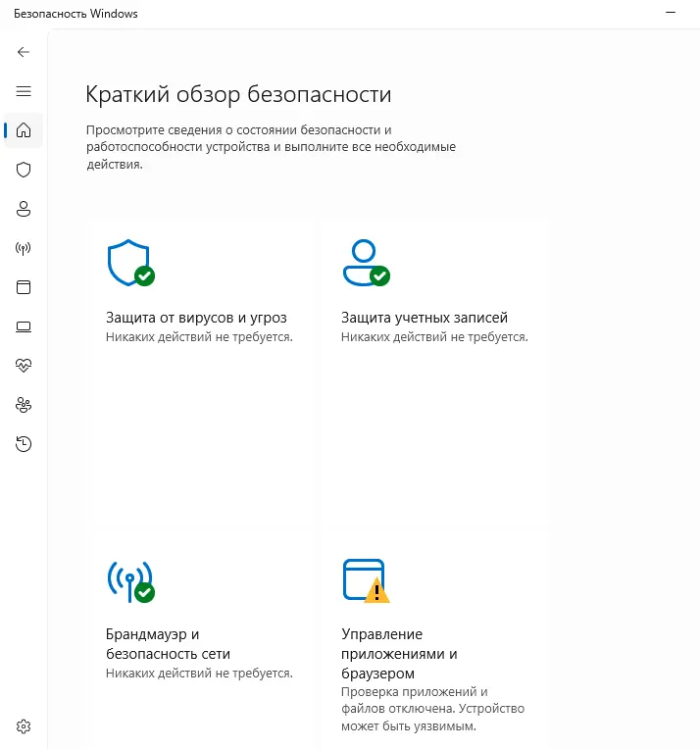Open device security via sidebar laptop icon

[x=24, y=326]
